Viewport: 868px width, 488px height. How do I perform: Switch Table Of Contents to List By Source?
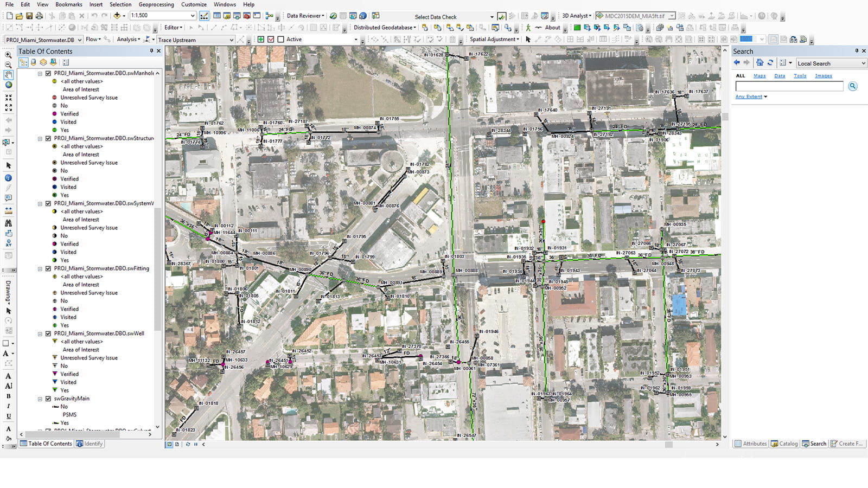point(33,62)
